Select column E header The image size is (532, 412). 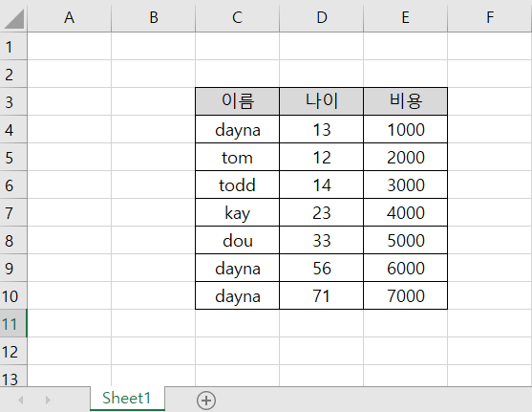(405, 17)
